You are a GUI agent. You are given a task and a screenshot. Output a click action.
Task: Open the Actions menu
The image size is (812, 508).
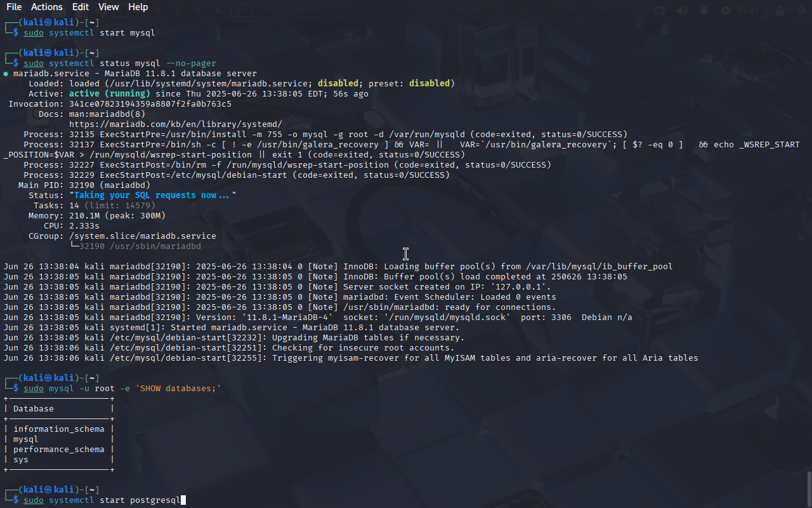click(x=46, y=7)
